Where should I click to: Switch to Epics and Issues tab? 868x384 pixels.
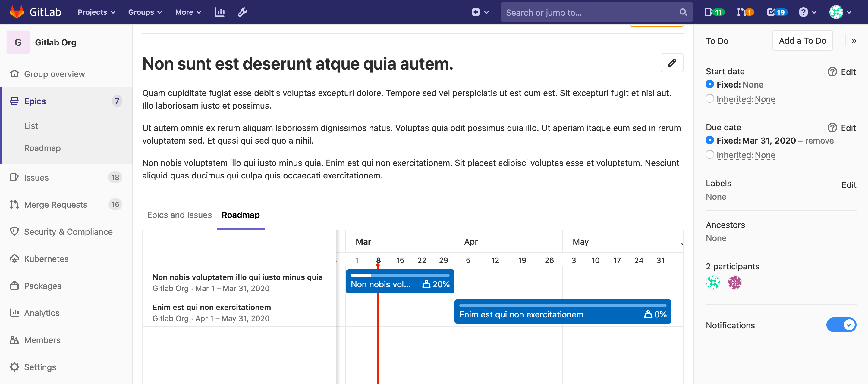[179, 215]
